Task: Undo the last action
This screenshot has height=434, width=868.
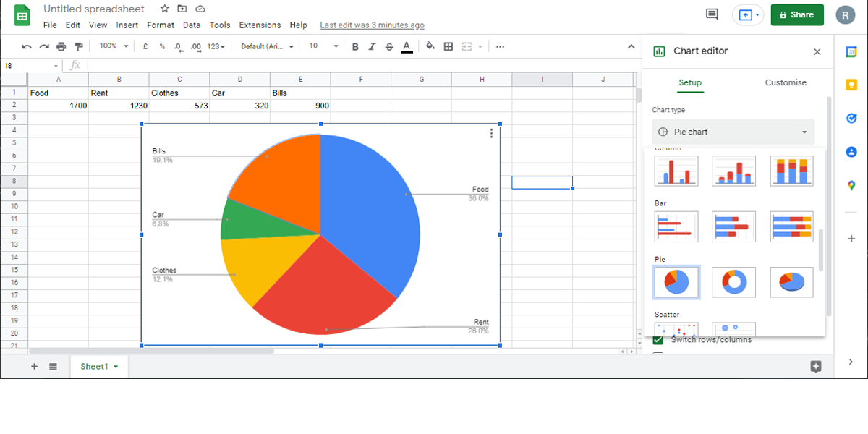Action: [x=27, y=46]
